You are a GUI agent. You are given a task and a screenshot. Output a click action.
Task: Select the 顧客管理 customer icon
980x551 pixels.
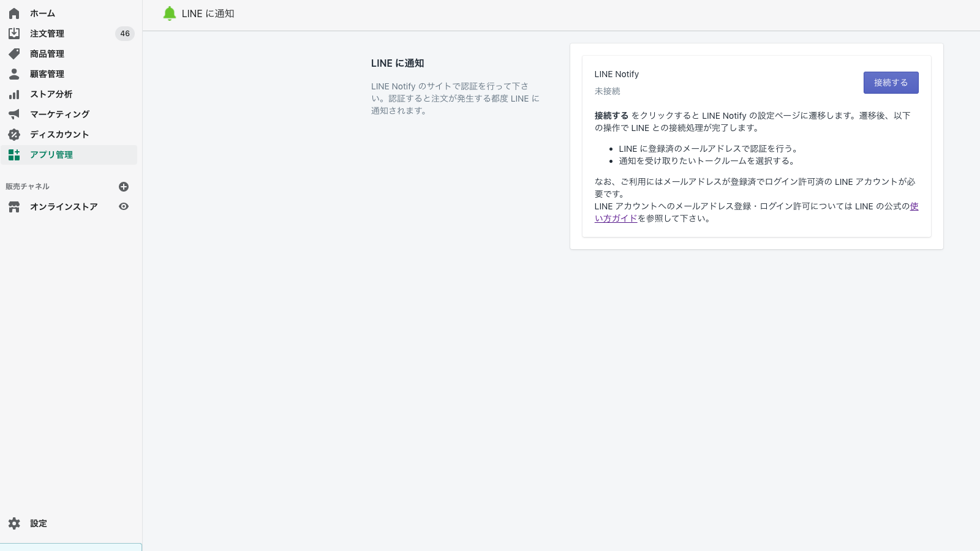13,74
